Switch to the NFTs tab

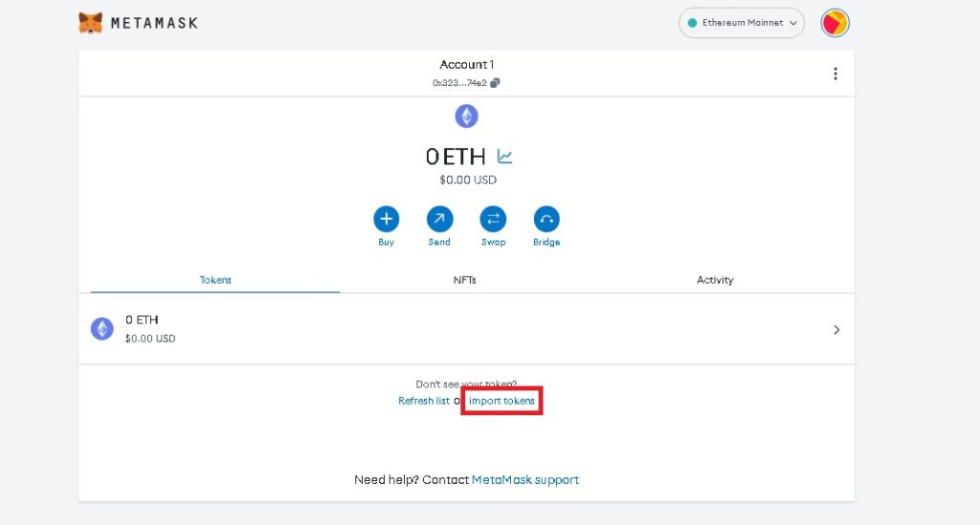[x=464, y=280]
